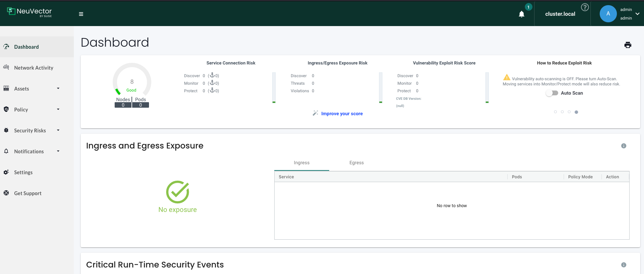Switch to the Egress tab
The width and height of the screenshot is (644, 274).
click(357, 163)
